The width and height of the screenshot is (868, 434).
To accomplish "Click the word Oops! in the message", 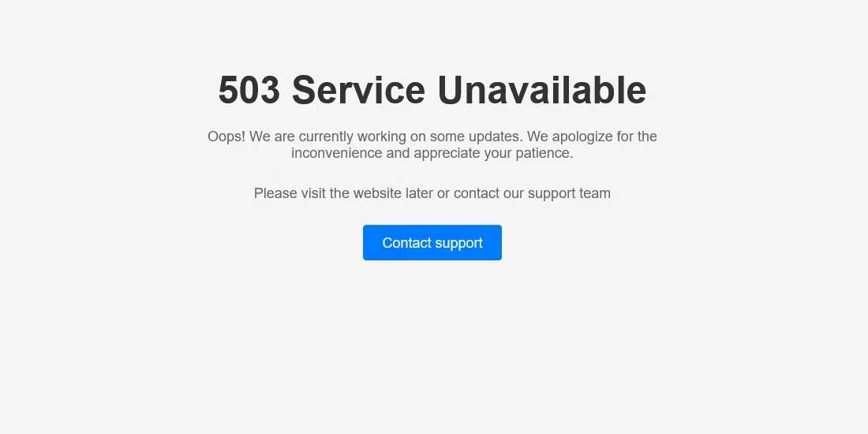I will [x=226, y=137].
